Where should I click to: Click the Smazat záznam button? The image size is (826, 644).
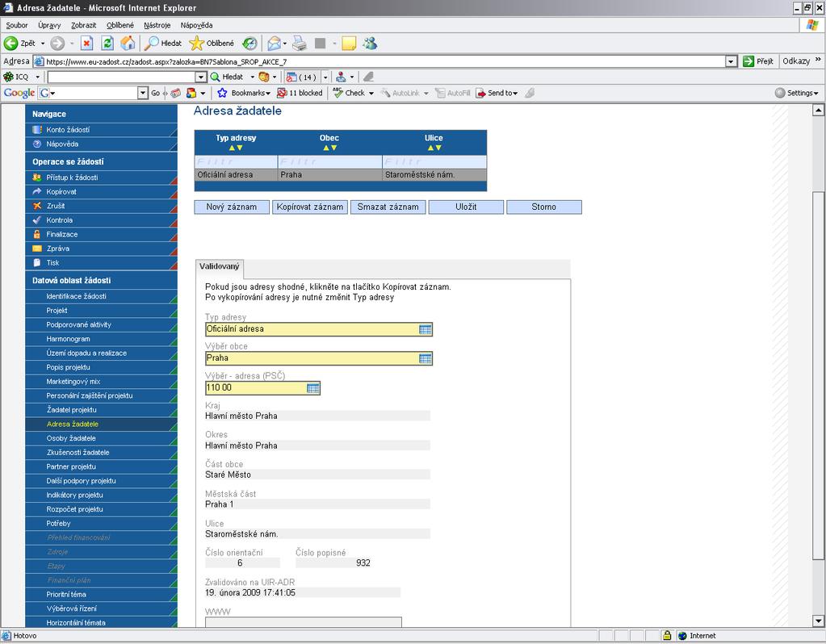tap(388, 207)
